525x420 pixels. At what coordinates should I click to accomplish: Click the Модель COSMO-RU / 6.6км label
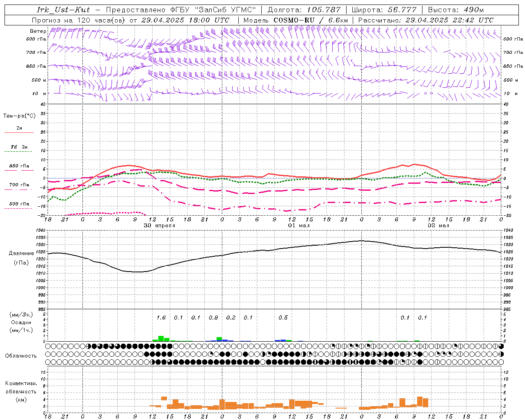pyautogui.click(x=296, y=20)
